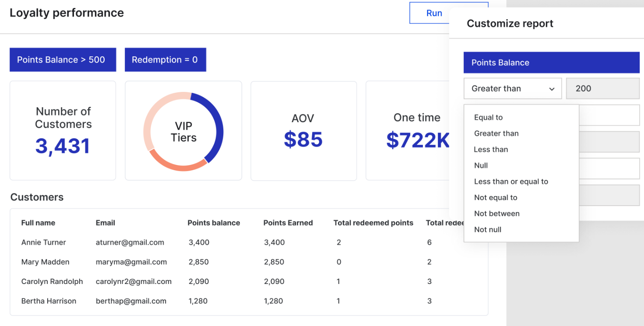Select 'Not equal to' from the list

pos(496,197)
